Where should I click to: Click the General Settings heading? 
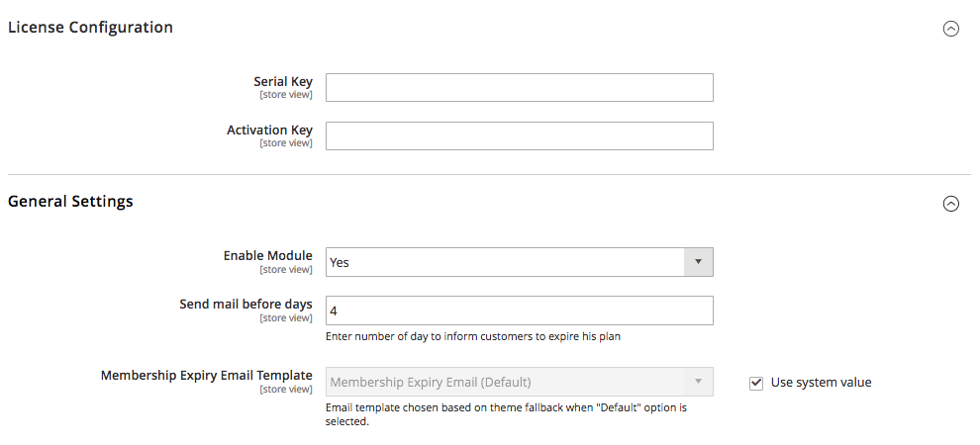tap(70, 202)
